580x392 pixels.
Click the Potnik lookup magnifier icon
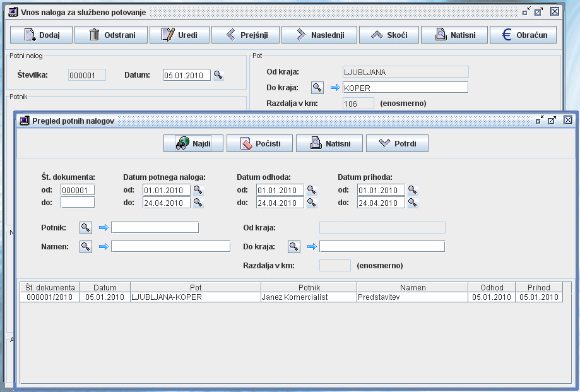[86, 227]
